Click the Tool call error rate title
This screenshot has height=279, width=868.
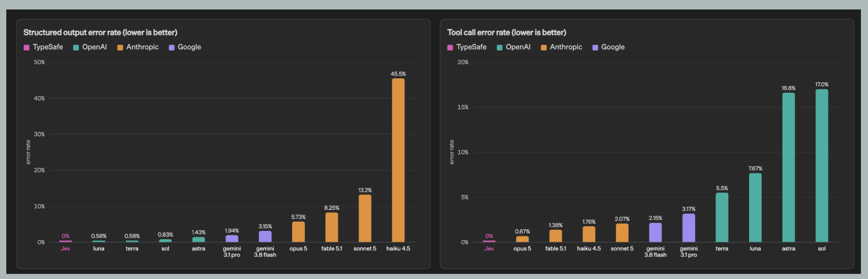pyautogui.click(x=506, y=32)
